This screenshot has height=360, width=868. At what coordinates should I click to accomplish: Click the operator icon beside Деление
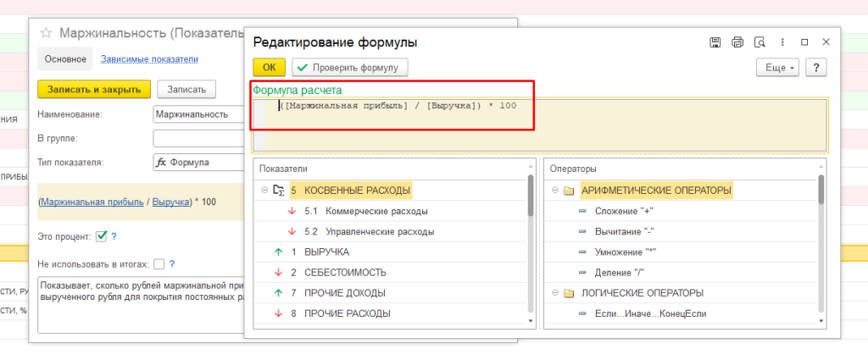click(x=581, y=273)
